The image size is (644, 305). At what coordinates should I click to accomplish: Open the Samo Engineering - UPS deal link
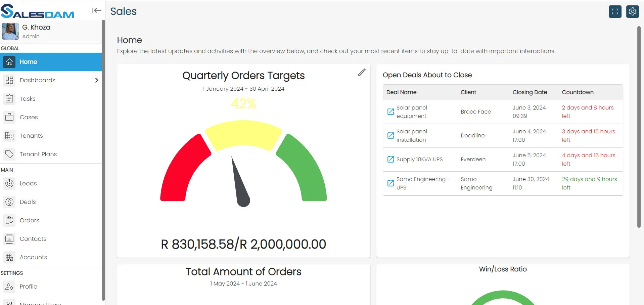tap(390, 183)
